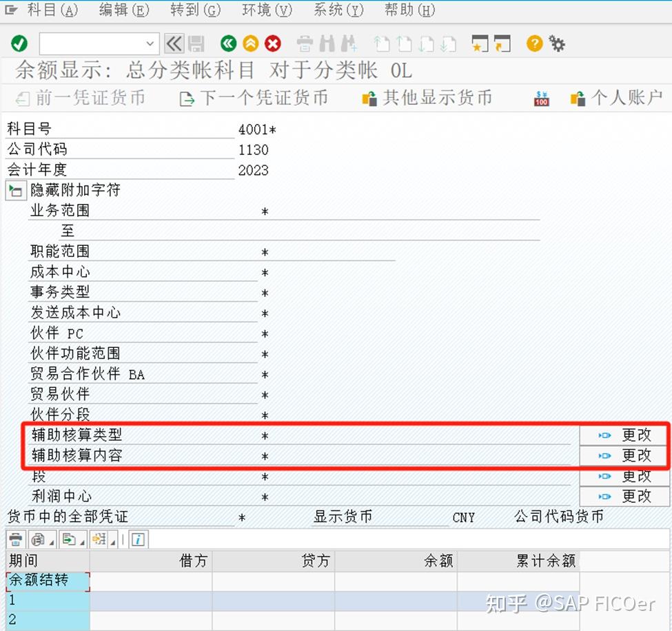The image size is (672, 631).
Task: Click the green checkmark Enter icon
Action: click(19, 43)
